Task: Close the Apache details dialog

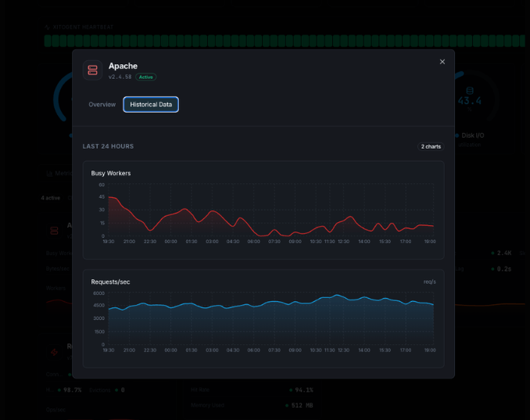Action: coord(442,62)
